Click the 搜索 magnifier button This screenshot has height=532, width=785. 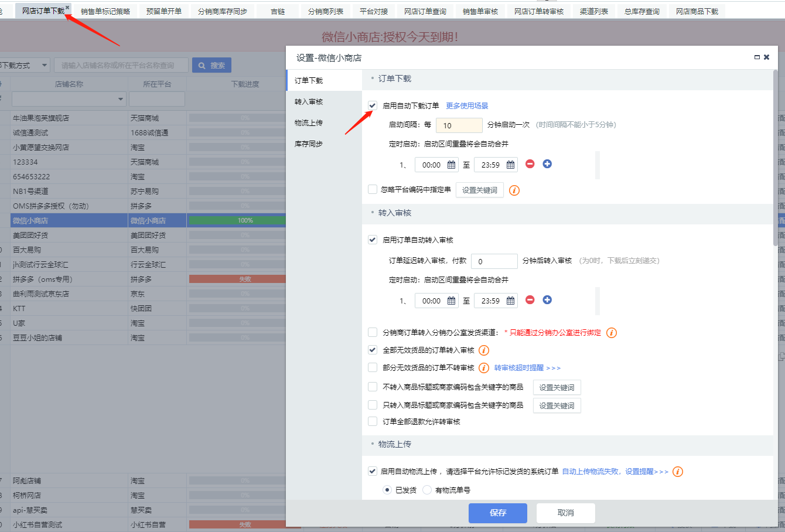click(x=211, y=65)
